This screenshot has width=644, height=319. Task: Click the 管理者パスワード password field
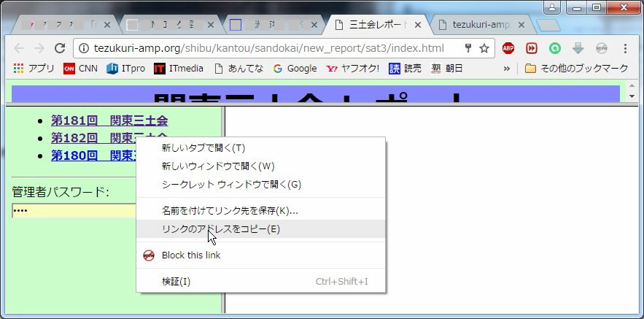tap(74, 211)
